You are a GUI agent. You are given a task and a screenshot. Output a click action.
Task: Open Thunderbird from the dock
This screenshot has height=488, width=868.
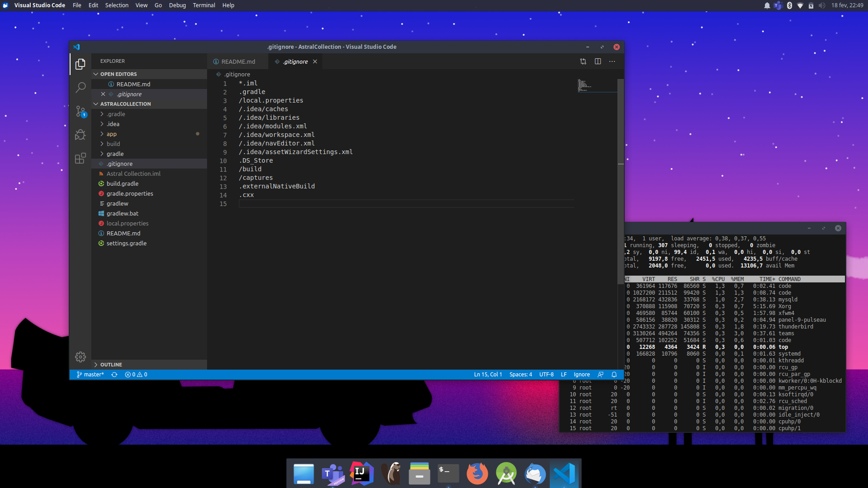tap(535, 474)
